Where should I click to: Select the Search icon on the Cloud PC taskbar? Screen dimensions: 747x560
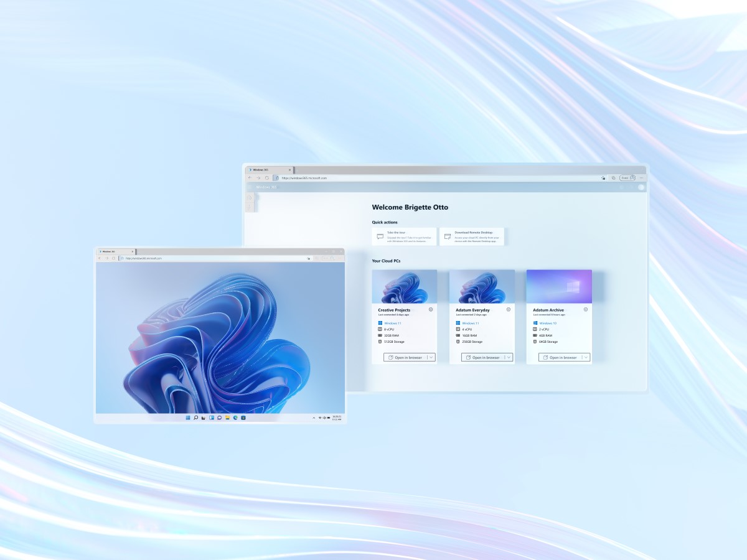point(195,418)
